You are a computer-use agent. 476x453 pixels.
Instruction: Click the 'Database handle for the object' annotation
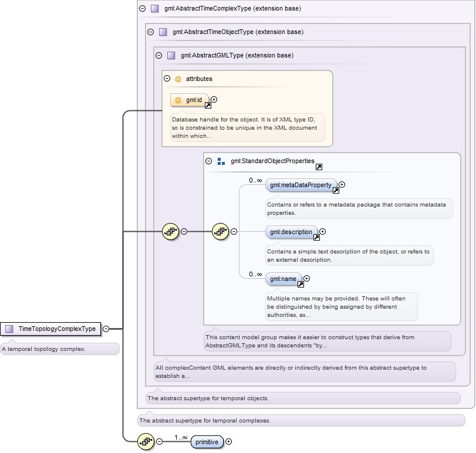coord(248,128)
